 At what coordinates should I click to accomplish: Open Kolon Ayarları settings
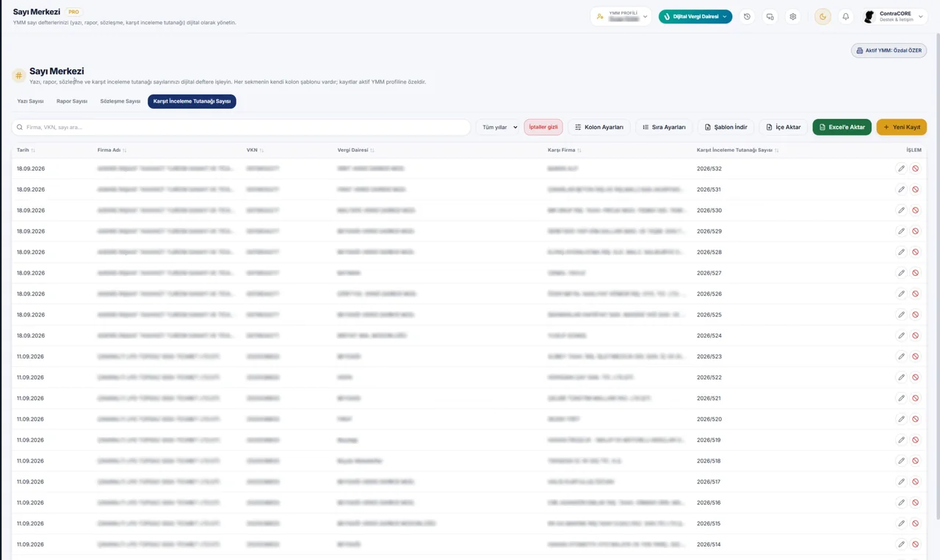(599, 127)
